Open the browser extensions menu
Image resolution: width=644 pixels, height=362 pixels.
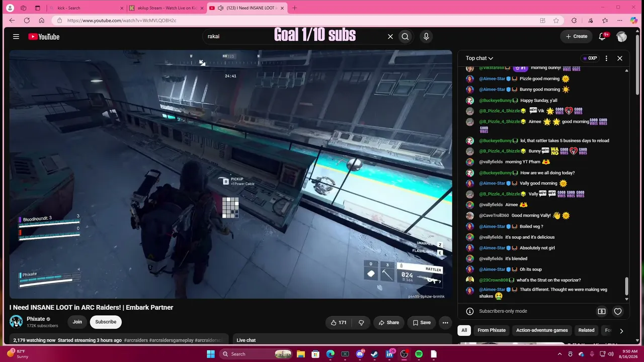[574, 21]
